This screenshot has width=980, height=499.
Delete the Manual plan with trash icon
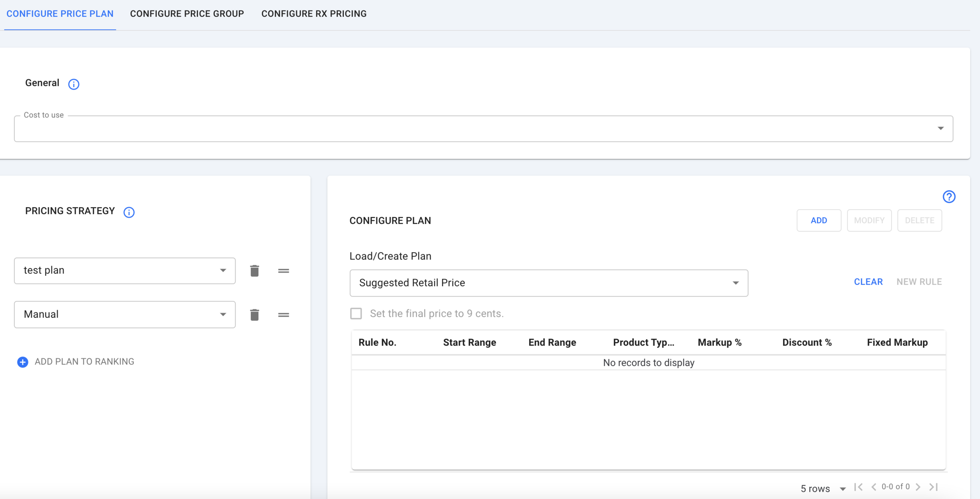pos(254,315)
